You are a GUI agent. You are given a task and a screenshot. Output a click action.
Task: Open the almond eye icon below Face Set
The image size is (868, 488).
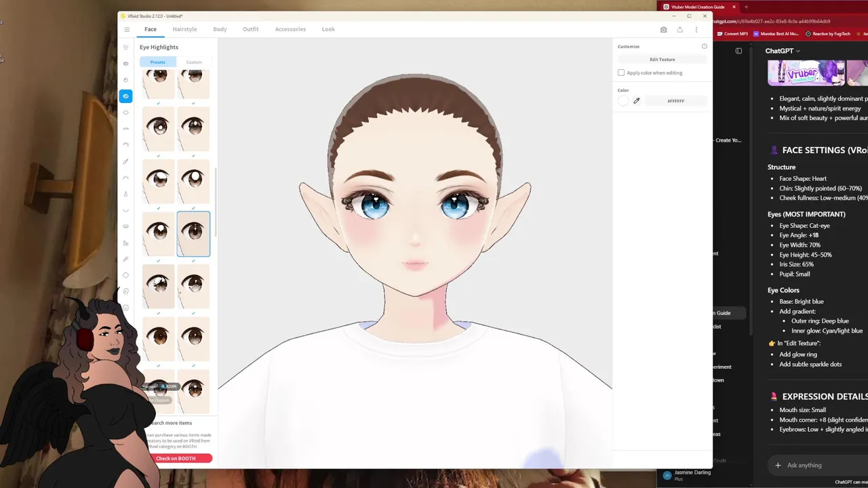(125, 64)
